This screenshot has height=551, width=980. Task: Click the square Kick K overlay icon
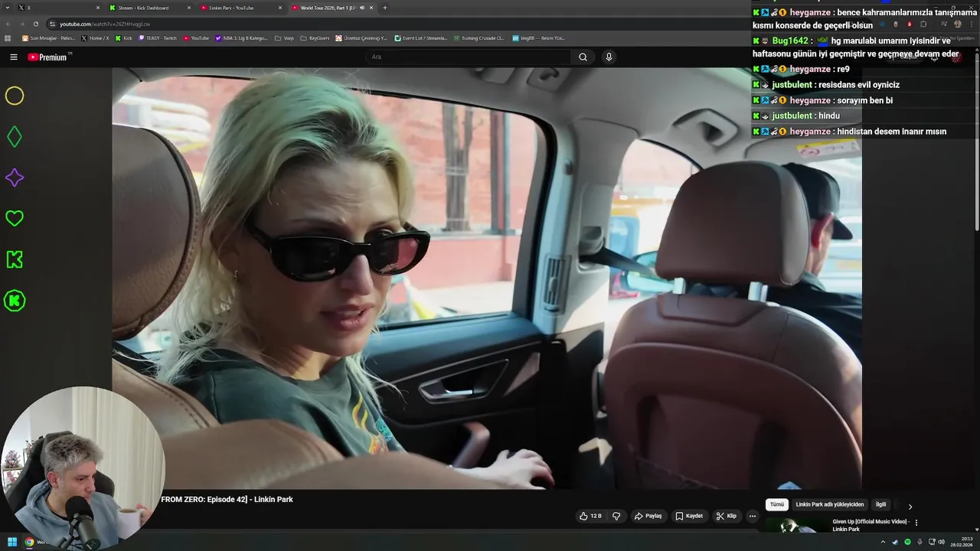click(15, 259)
